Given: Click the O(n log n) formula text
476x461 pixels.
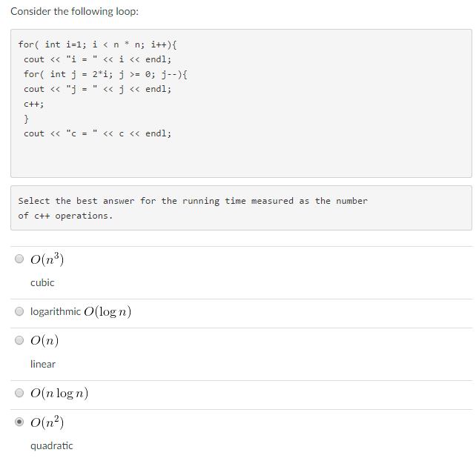Looking at the screenshot, I should (59, 393).
